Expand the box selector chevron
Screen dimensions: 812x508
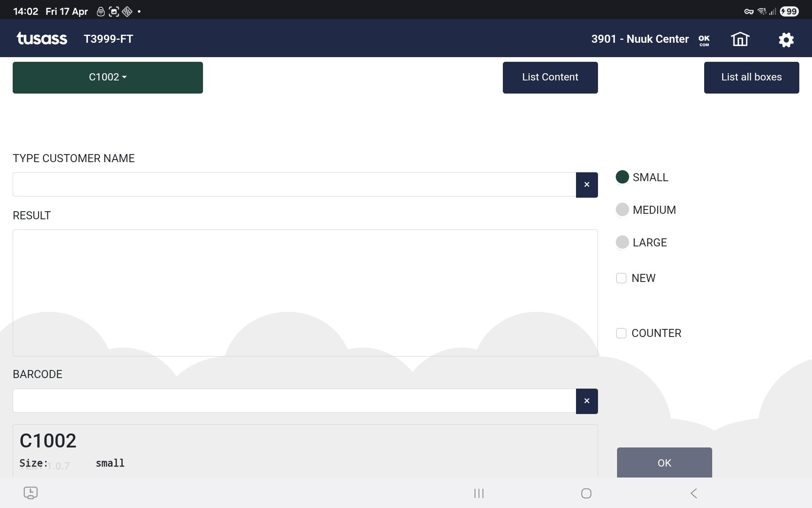point(124,77)
